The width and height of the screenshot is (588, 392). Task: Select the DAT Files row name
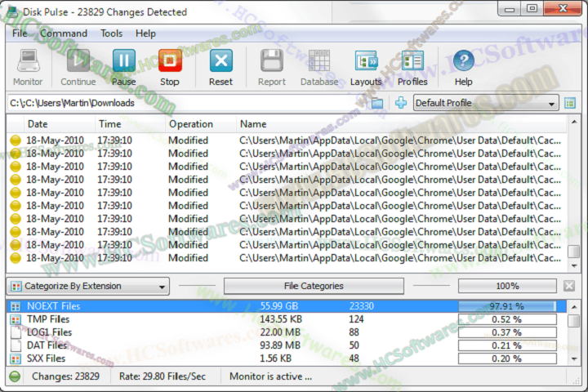pyautogui.click(x=47, y=345)
